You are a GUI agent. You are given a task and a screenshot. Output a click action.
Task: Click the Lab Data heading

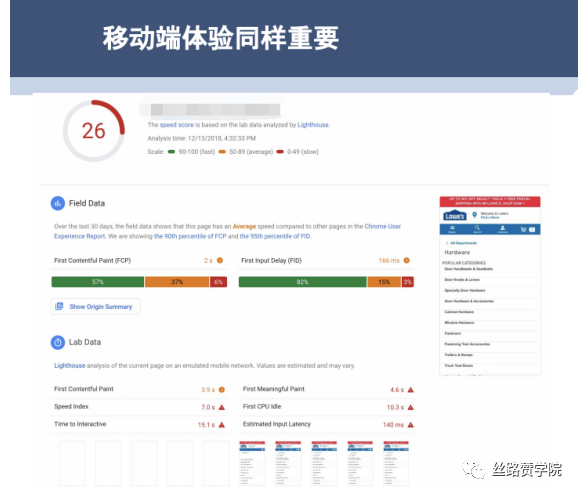tap(85, 342)
